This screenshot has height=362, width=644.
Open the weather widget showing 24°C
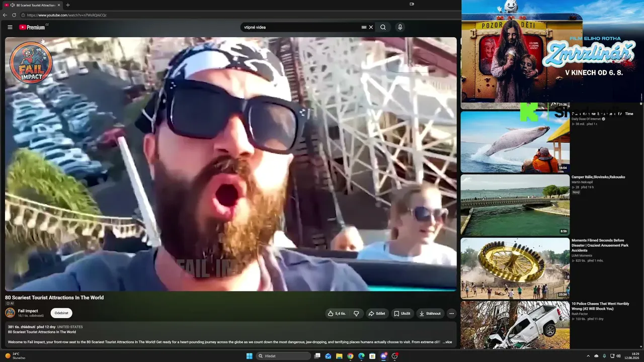tap(15, 356)
